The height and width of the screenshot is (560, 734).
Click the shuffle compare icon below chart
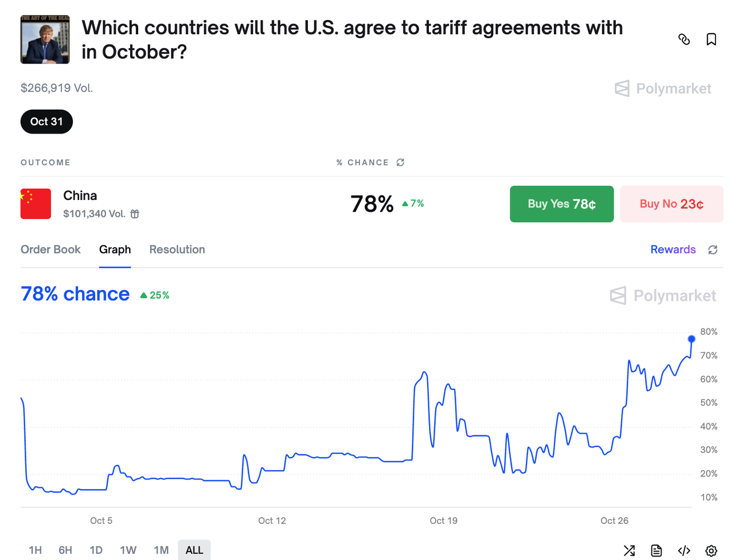(x=629, y=551)
